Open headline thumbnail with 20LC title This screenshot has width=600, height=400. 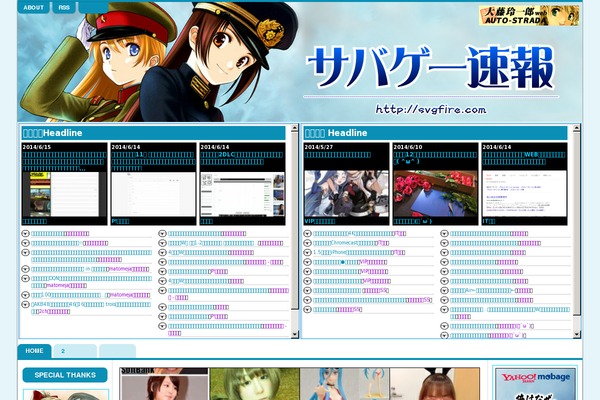tap(243, 194)
